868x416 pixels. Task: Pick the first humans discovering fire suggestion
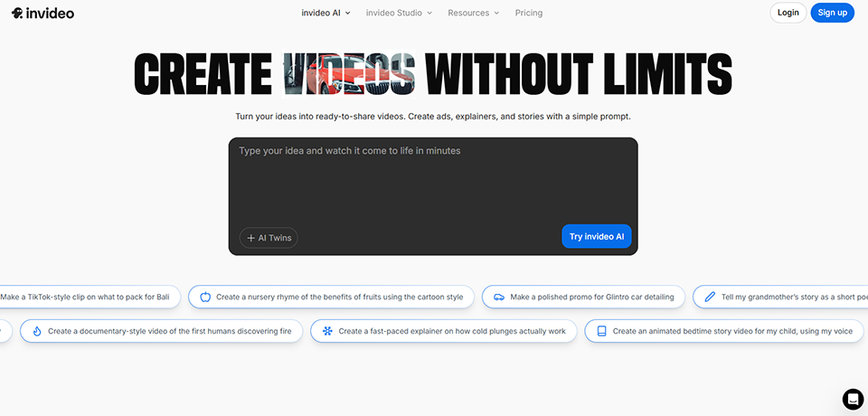click(162, 331)
